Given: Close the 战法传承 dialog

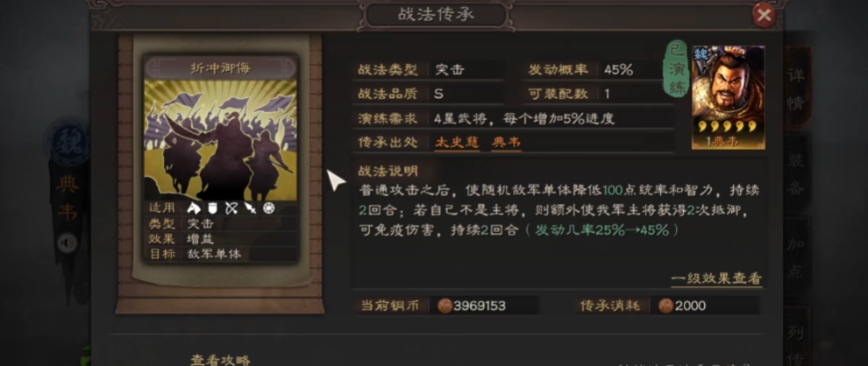Looking at the screenshot, I should tap(764, 16).
